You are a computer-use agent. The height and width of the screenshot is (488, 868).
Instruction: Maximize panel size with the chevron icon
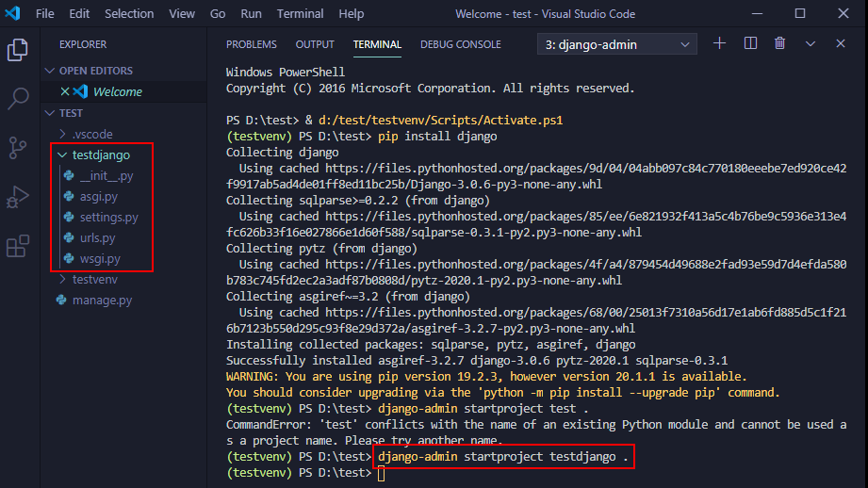coord(810,43)
